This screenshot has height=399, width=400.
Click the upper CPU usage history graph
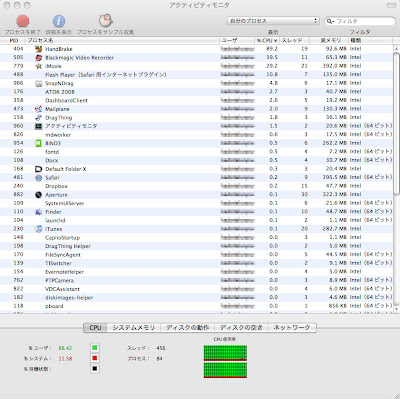click(x=225, y=353)
